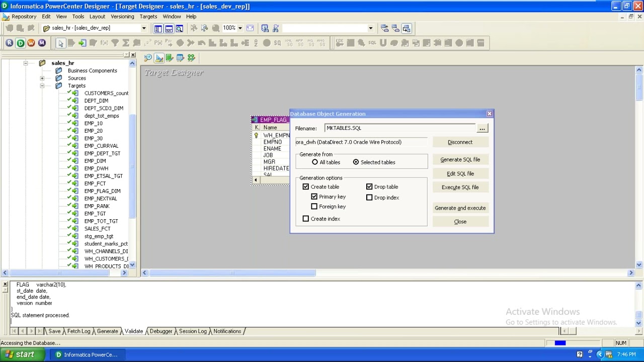Uncheck the Primary key checkbox
This screenshot has width=644, height=362.
314,197
